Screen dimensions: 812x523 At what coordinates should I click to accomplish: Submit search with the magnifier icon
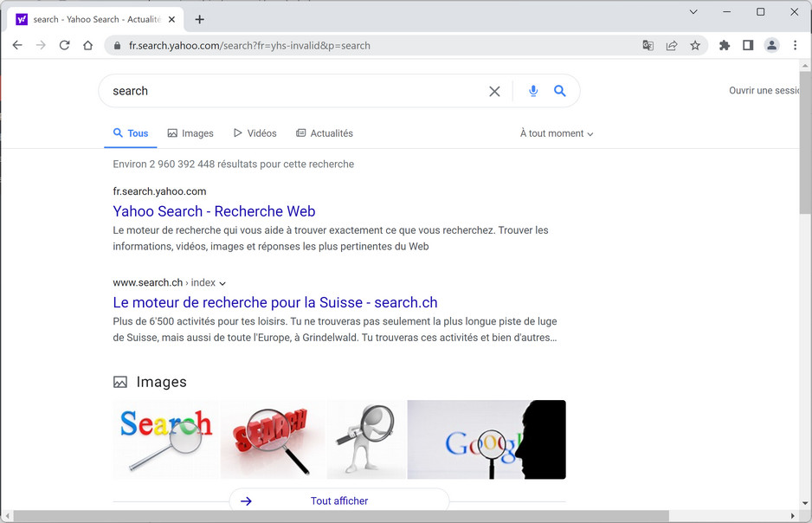560,91
